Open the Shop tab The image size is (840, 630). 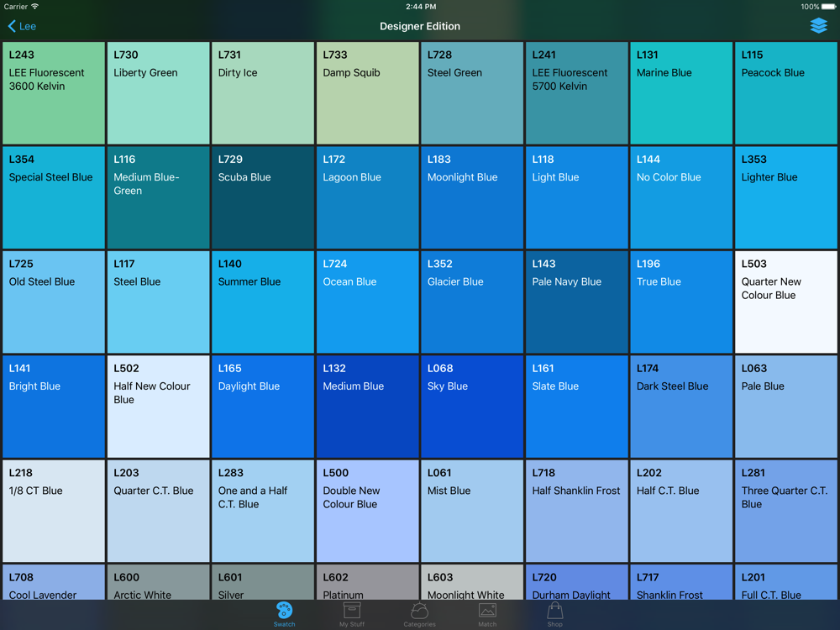(554, 614)
